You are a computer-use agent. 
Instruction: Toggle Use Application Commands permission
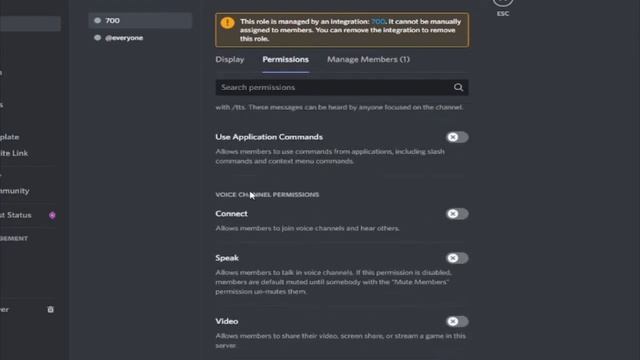click(x=457, y=137)
